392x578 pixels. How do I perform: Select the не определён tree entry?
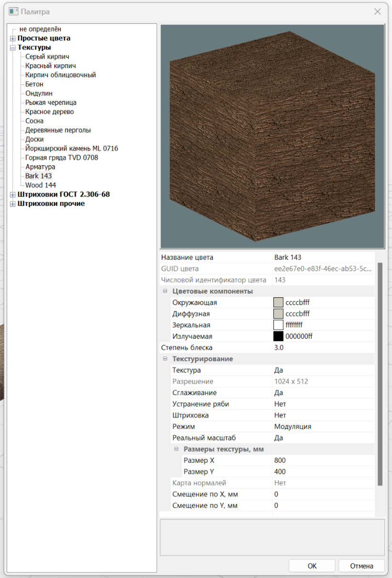click(x=40, y=30)
